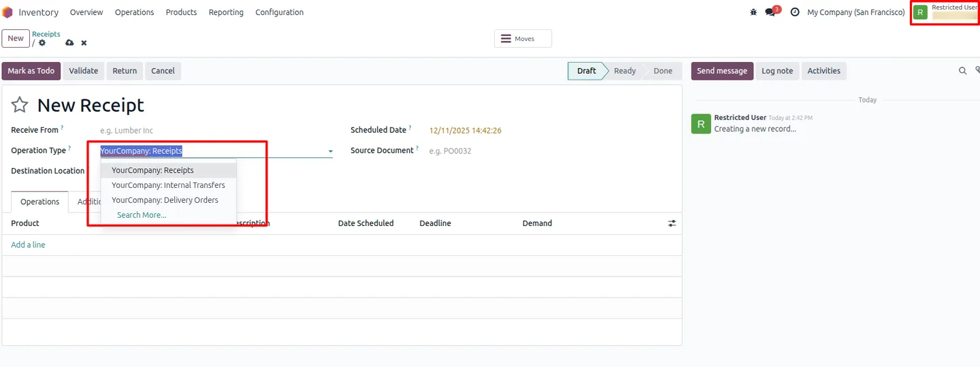The width and height of the screenshot is (980, 367).
Task: Click the Scheduled Date help question mark
Action: point(410,127)
